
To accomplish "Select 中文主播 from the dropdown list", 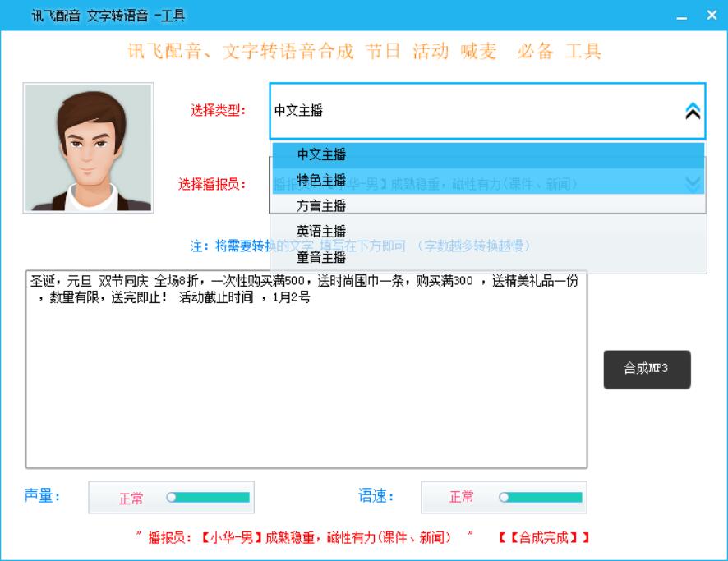I will pyautogui.click(x=321, y=154).
